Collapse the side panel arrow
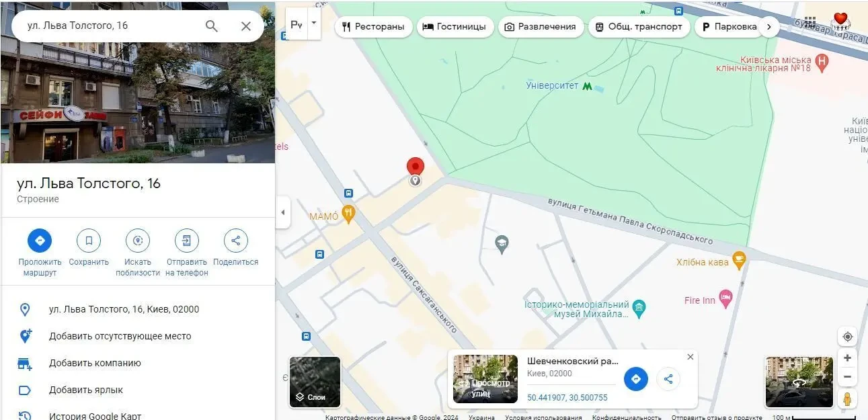 click(x=282, y=212)
